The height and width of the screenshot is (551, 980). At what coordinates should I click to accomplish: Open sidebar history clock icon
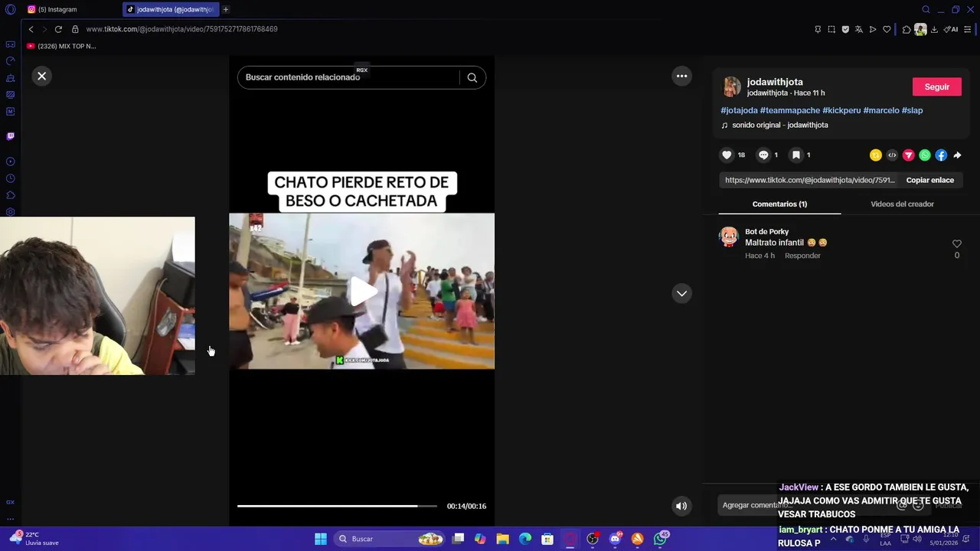pos(10,178)
